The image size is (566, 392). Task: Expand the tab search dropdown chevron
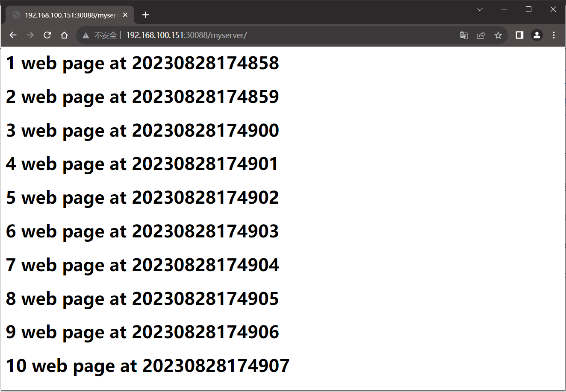tap(480, 9)
